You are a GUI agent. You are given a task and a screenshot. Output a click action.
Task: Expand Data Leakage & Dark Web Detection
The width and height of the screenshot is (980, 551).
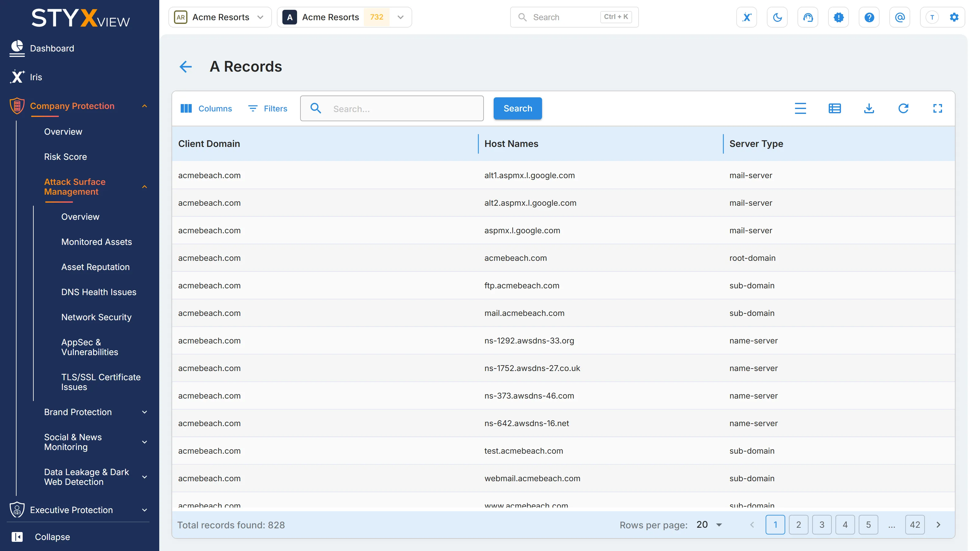click(145, 477)
